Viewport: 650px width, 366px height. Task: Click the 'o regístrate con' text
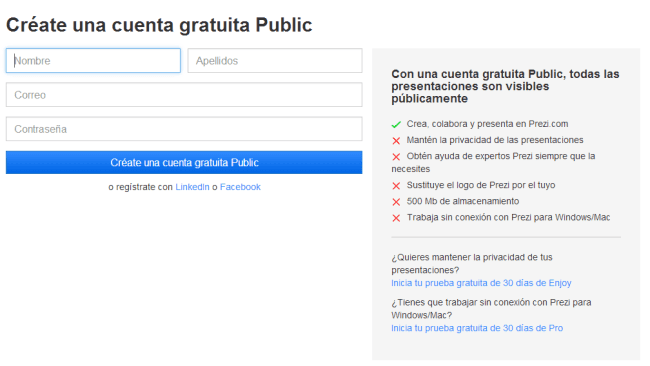pos(141,187)
